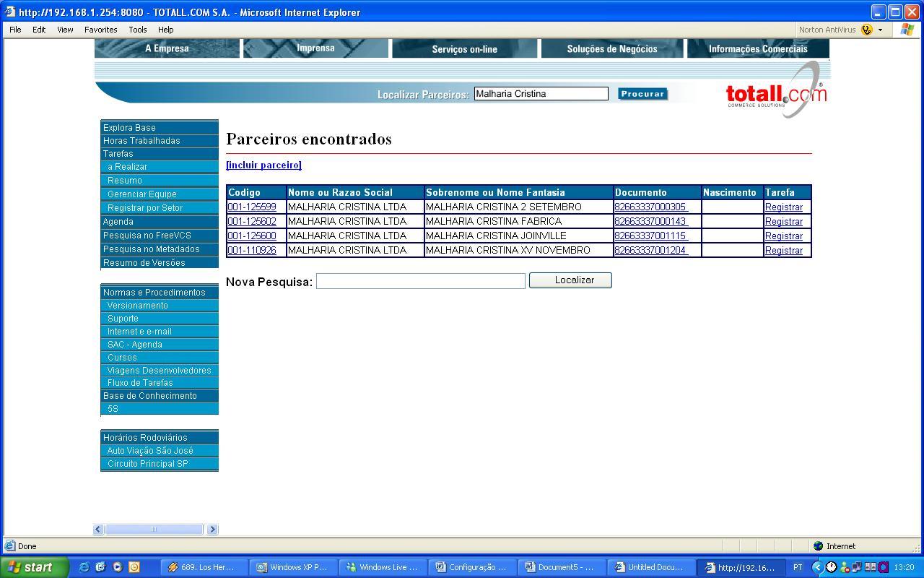Screen dimensions: 924x578
Task: Open partner code 001-125599
Action: tap(252, 207)
